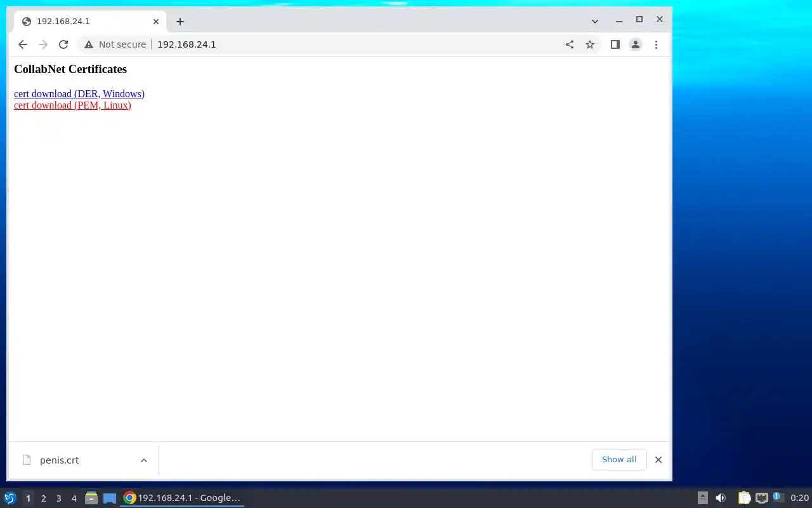Viewport: 812px width, 508px height.
Task: Go back using the browser back arrow
Action: tap(23, 44)
